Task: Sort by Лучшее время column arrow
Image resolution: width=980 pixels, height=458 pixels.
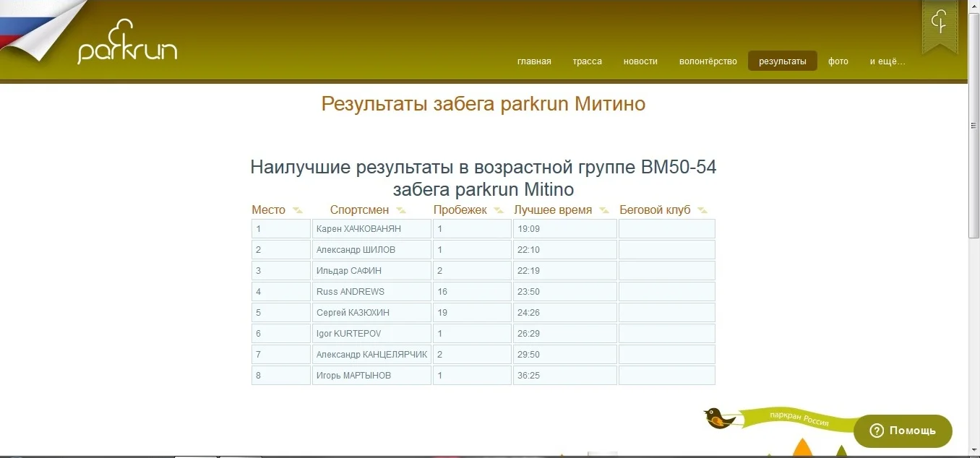Action: tap(603, 211)
